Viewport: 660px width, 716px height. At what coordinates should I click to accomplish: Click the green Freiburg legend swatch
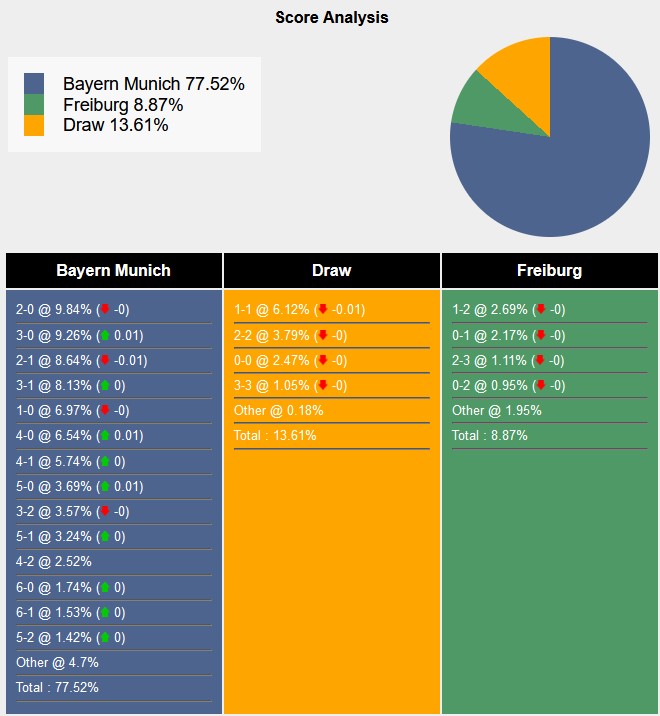click(x=34, y=105)
